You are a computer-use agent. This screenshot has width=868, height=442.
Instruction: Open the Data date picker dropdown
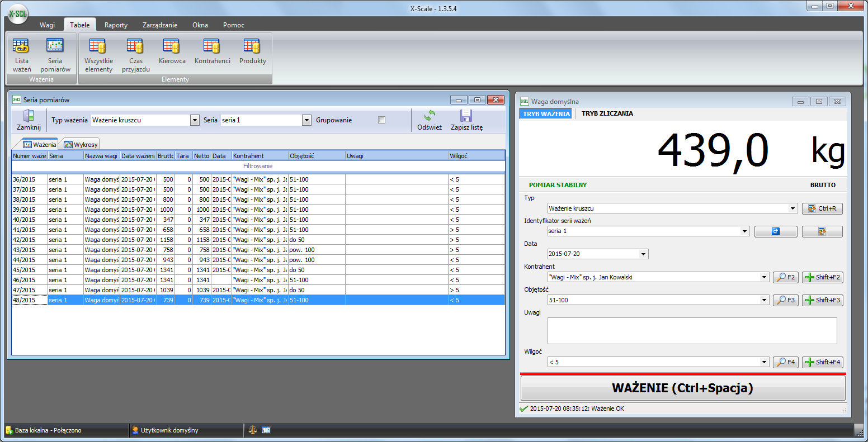[x=644, y=254]
